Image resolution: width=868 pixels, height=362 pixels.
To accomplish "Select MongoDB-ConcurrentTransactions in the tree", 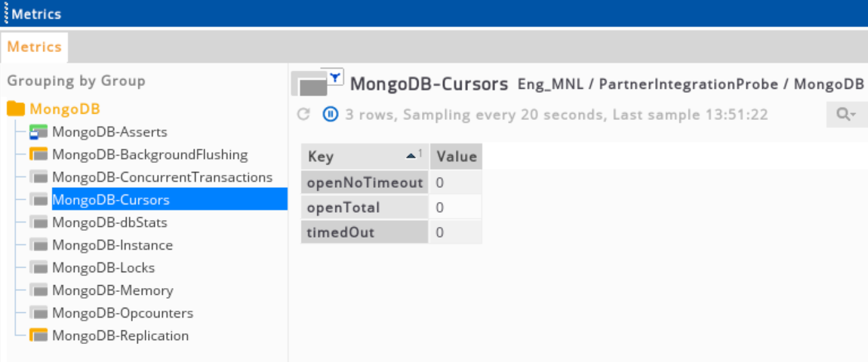I will pos(162,177).
